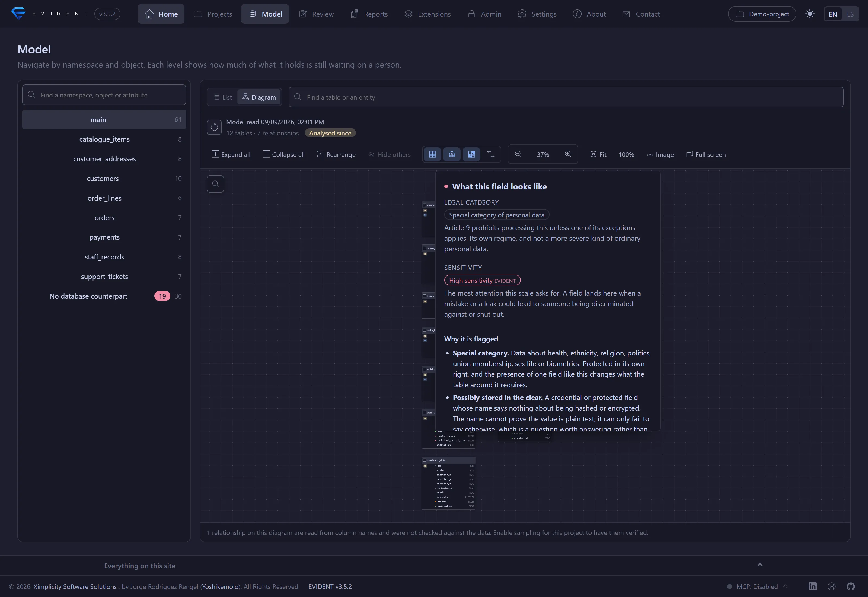
Task: Open the Admin nav tab
Action: [x=484, y=14]
